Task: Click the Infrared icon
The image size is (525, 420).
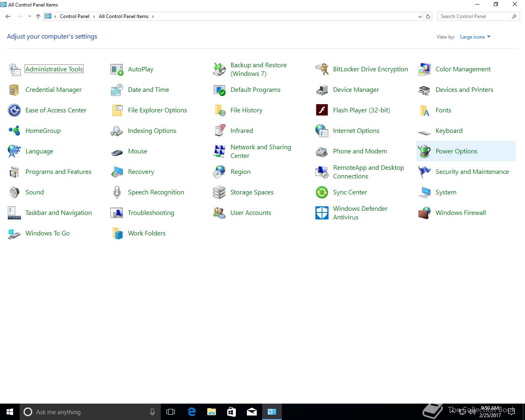Action: pyautogui.click(x=219, y=131)
